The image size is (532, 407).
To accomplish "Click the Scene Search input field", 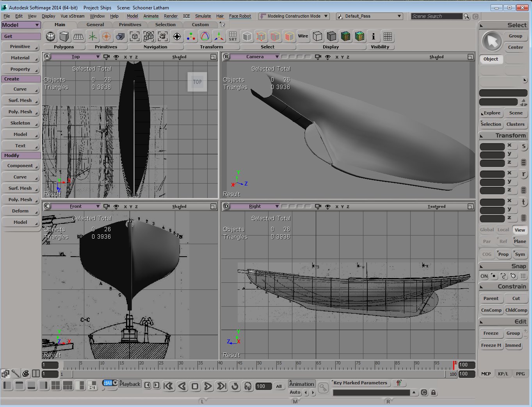I will tap(436, 16).
